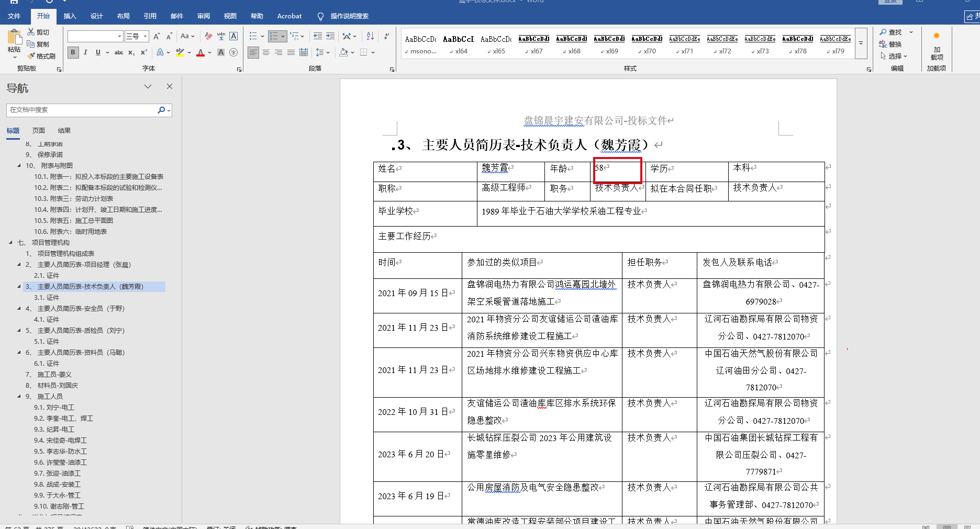980x529 pixels.
Task: Toggle the numbered list button
Action: pyautogui.click(x=274, y=36)
